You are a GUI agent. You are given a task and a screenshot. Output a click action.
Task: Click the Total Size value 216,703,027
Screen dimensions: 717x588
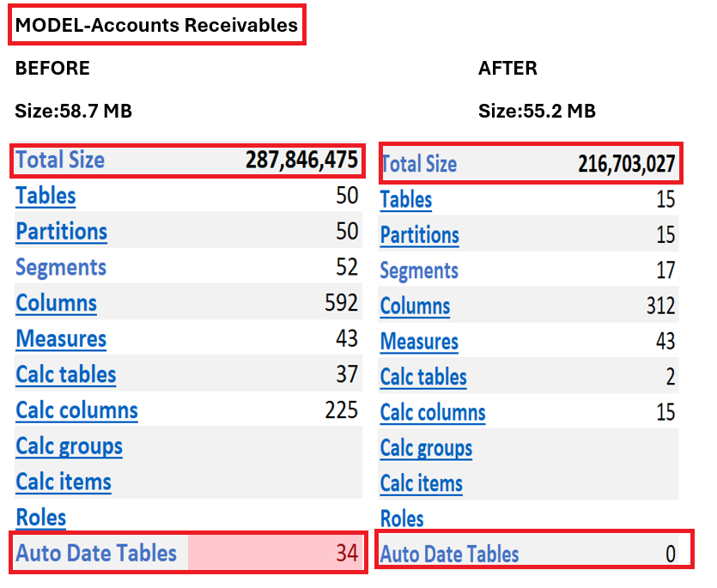(x=626, y=164)
